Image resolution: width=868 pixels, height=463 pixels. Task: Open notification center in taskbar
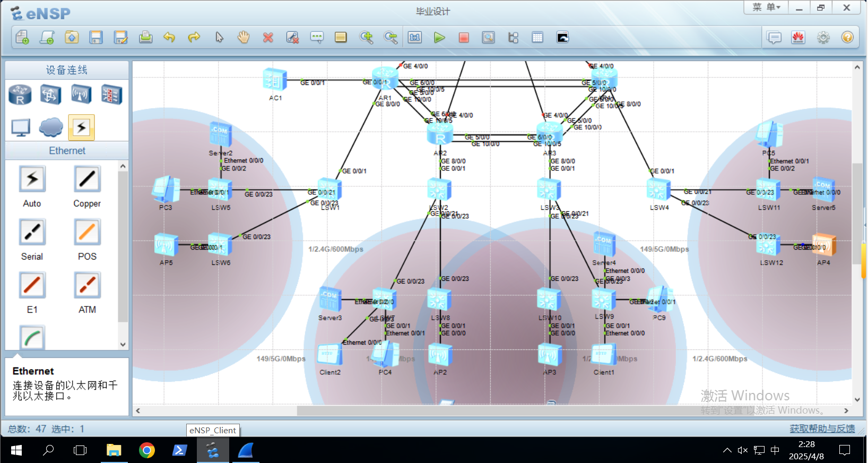845,450
